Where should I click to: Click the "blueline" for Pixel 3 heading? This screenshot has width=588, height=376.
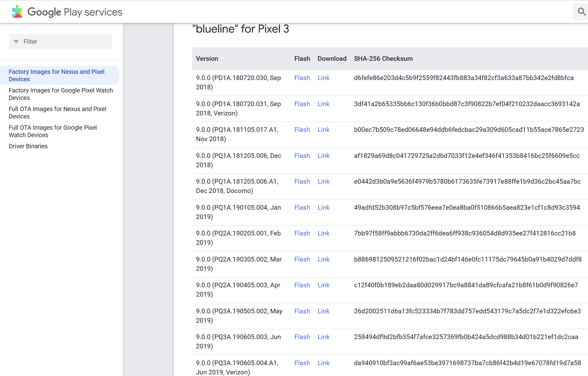[241, 29]
